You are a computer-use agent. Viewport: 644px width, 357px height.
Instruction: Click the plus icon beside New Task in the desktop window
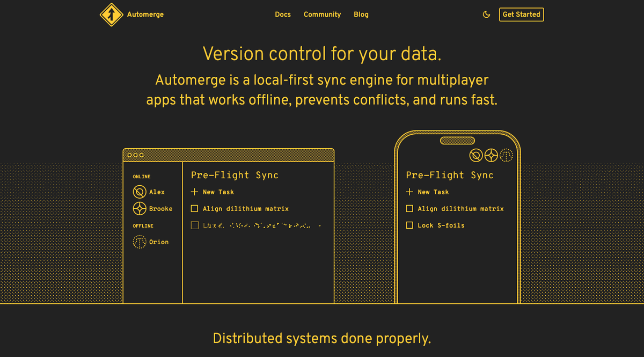(x=194, y=192)
